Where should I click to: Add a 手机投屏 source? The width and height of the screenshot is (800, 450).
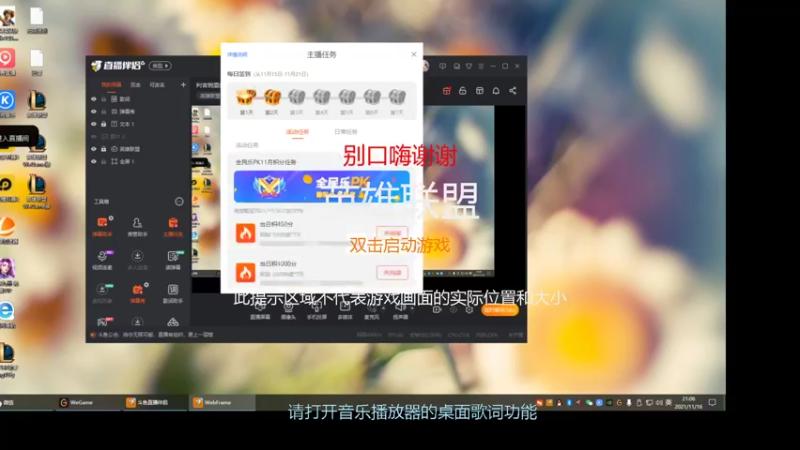(x=316, y=311)
